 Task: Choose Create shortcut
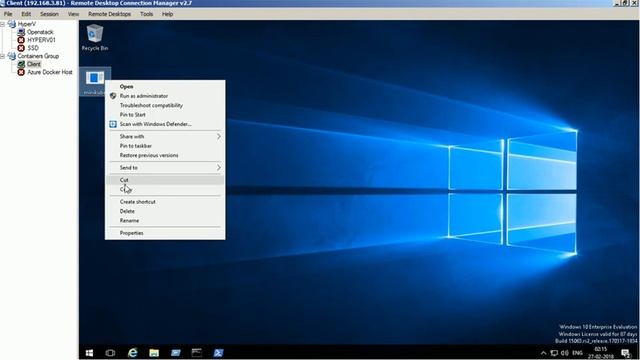click(165, 202)
